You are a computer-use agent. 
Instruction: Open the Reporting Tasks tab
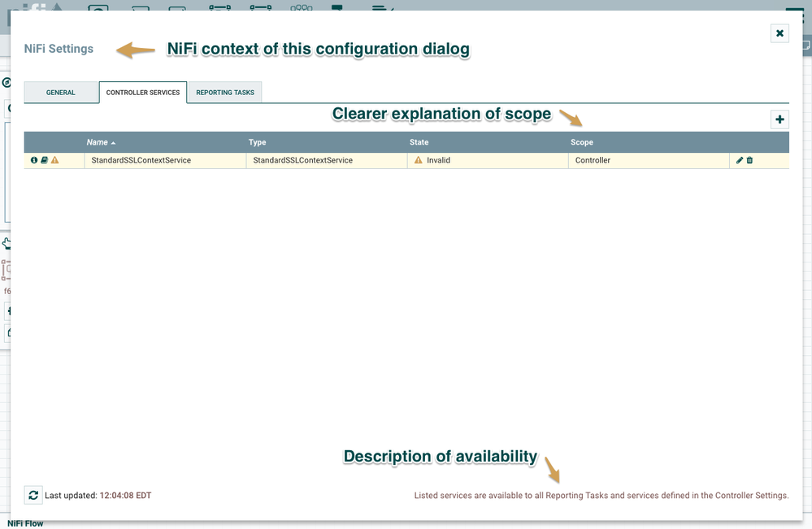(225, 92)
